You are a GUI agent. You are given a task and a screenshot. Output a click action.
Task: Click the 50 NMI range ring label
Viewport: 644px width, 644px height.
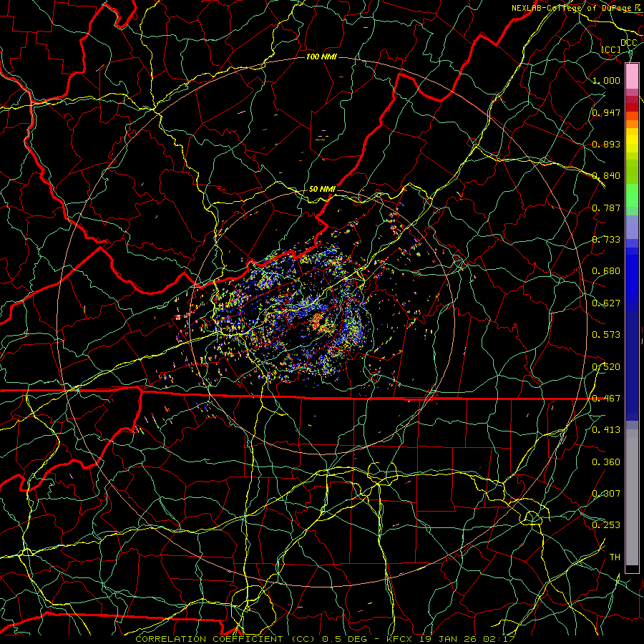[321, 189]
